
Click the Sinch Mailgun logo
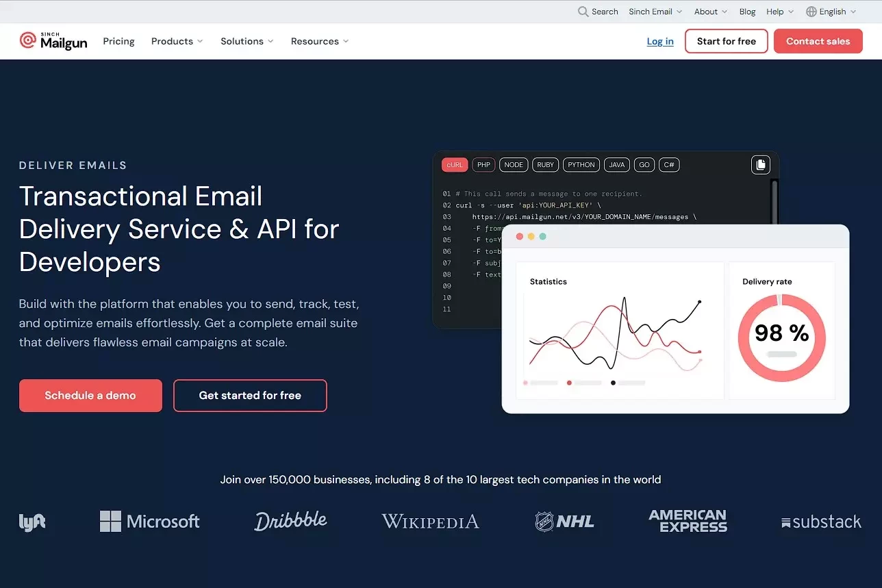(x=53, y=41)
